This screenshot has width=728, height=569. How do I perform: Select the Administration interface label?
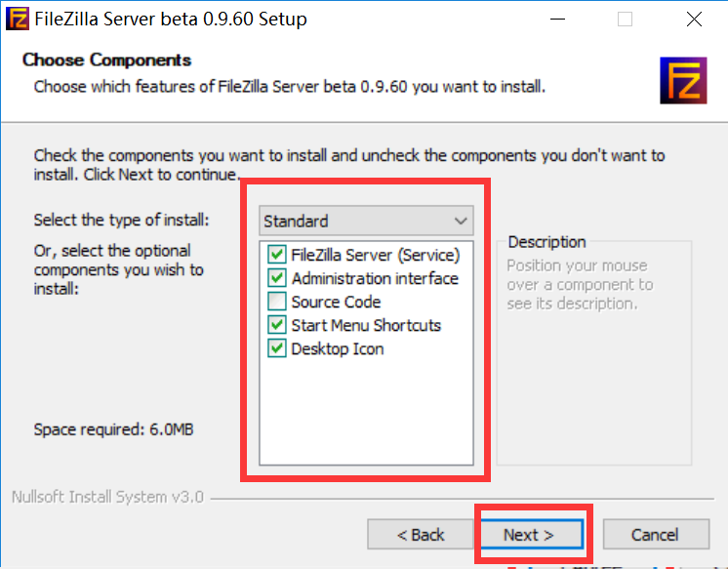375,278
